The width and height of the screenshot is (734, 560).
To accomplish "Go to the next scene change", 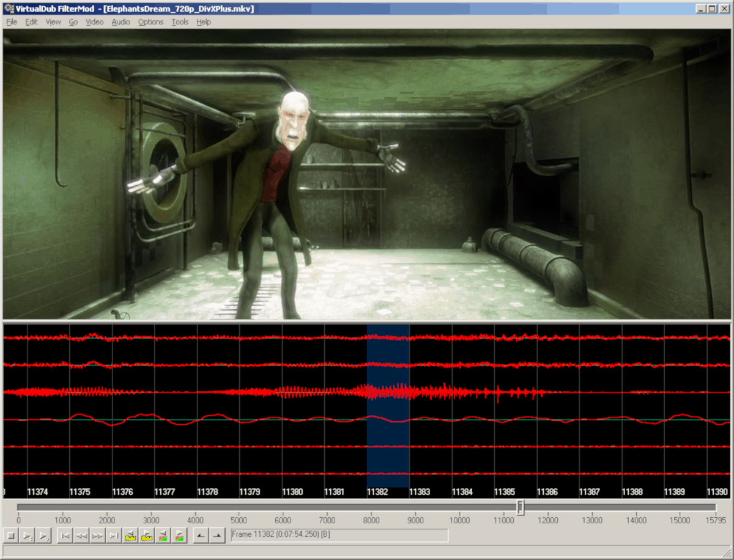I will tap(179, 536).
